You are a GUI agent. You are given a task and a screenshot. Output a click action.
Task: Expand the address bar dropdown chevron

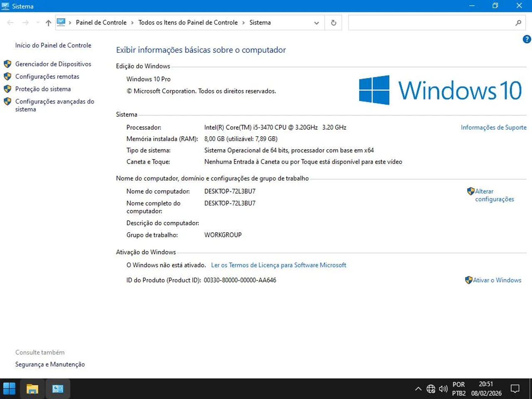[x=316, y=23]
